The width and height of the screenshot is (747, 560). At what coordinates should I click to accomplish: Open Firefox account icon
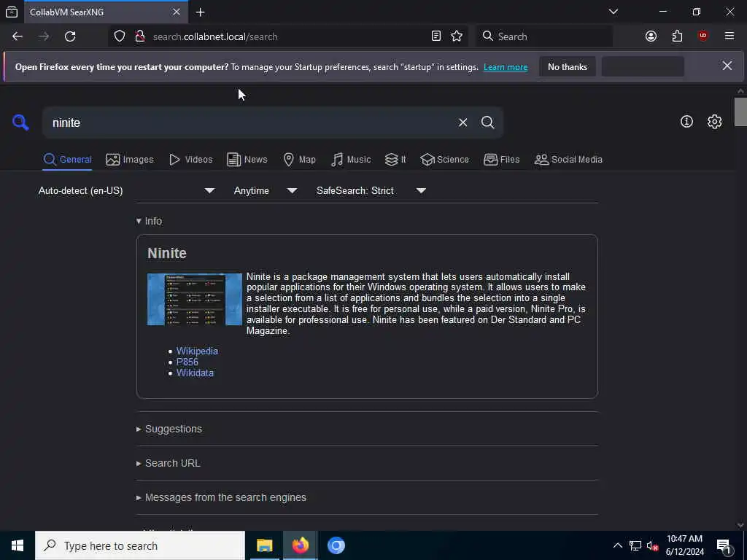651,36
